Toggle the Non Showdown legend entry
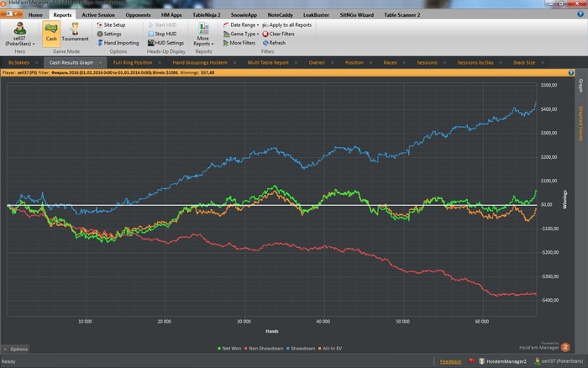The width and height of the screenshot is (588, 368). (x=264, y=349)
